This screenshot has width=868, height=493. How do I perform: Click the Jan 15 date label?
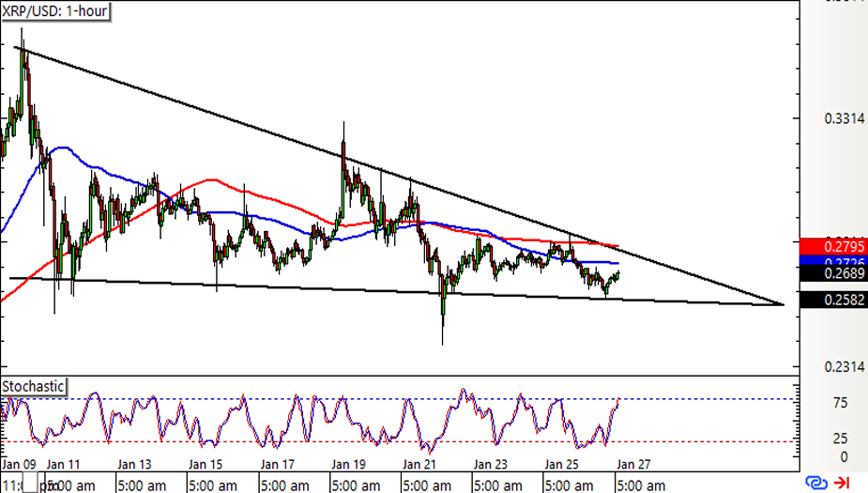tap(206, 464)
